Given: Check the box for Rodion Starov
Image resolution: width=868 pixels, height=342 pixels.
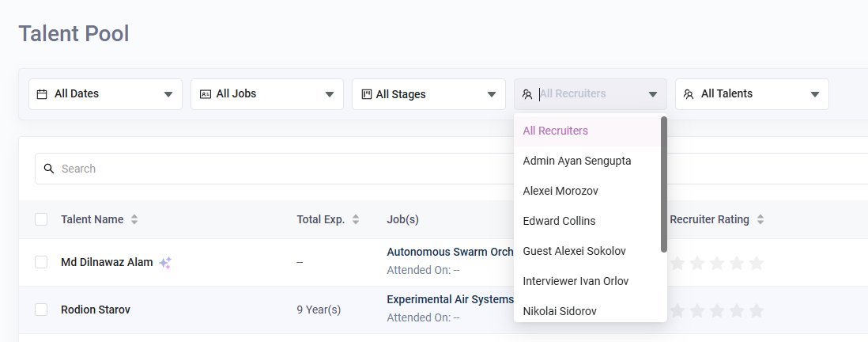Looking at the screenshot, I should pos(41,310).
